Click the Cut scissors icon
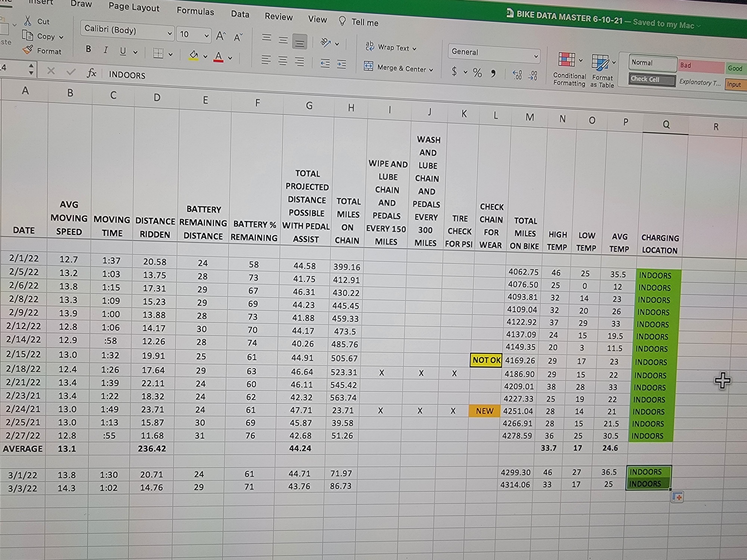Screen dimensions: 747x560 [x=28, y=20]
